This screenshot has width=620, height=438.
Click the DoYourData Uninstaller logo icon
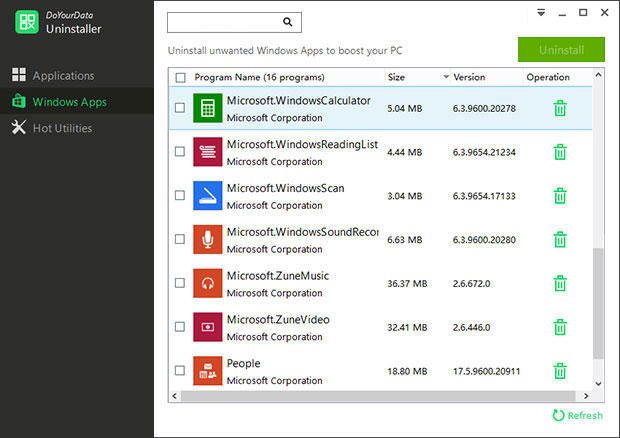[x=26, y=22]
